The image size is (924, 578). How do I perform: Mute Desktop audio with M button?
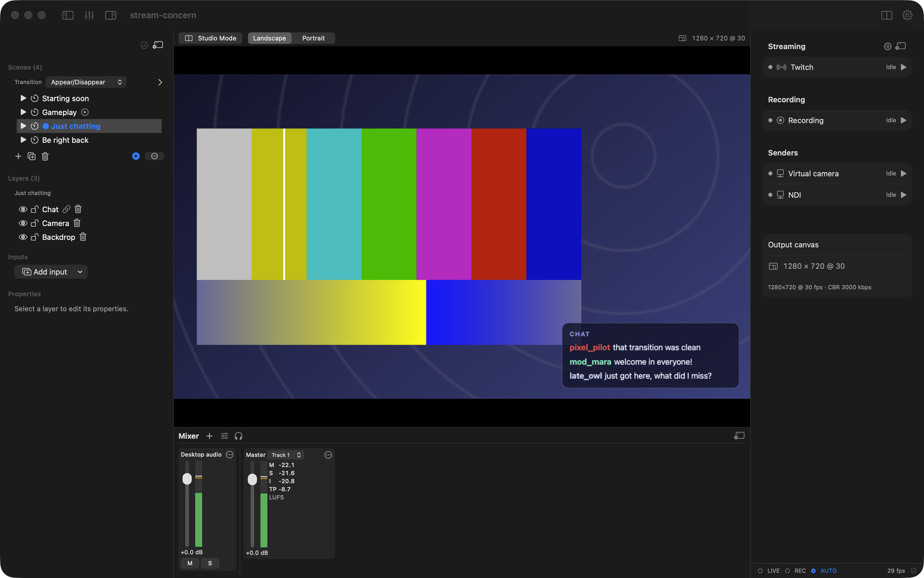tap(190, 563)
